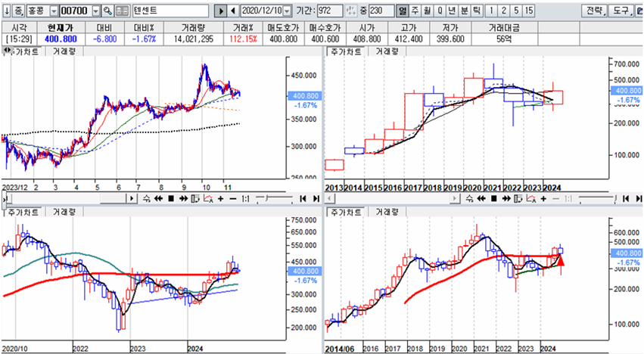Screen dimensions: 644x354
Task: Click the backward arrow before the date
Action: (x=233, y=11)
